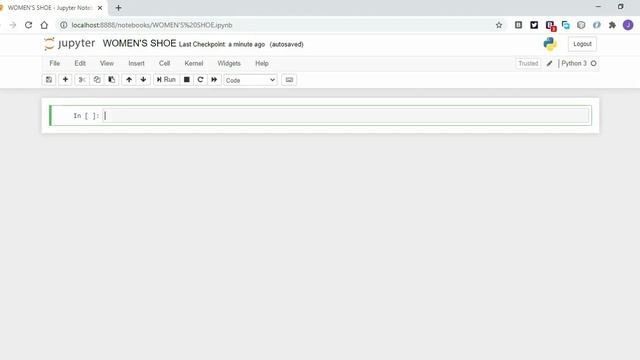Go to Jupyter home via logo
The width and height of the screenshot is (640, 360).
[69, 43]
